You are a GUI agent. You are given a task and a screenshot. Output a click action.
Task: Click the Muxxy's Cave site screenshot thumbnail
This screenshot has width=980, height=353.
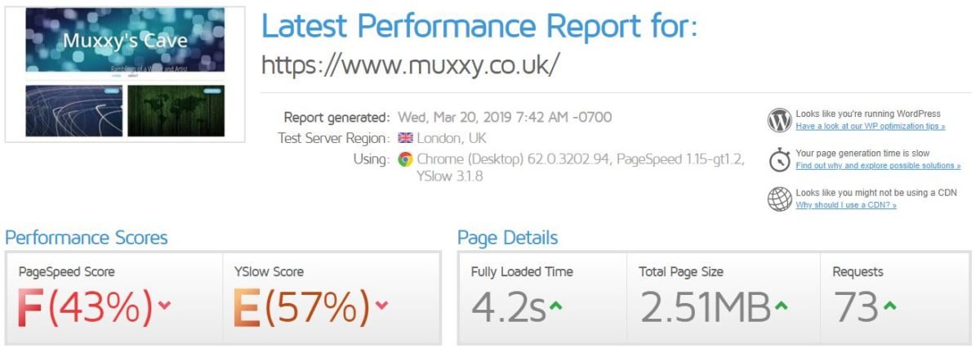(x=125, y=74)
